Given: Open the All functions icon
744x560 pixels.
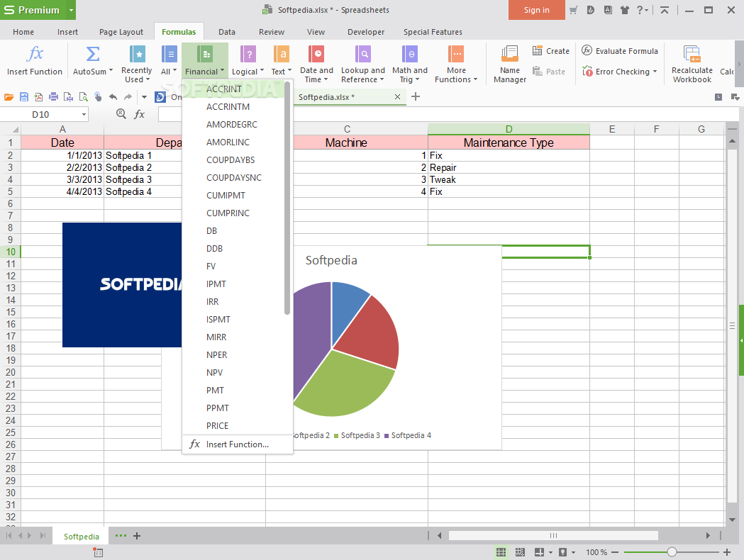Looking at the screenshot, I should coord(169,54).
